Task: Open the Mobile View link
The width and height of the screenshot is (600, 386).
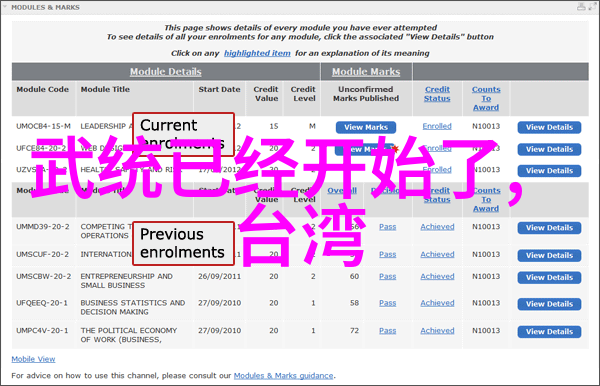Action: (x=33, y=359)
